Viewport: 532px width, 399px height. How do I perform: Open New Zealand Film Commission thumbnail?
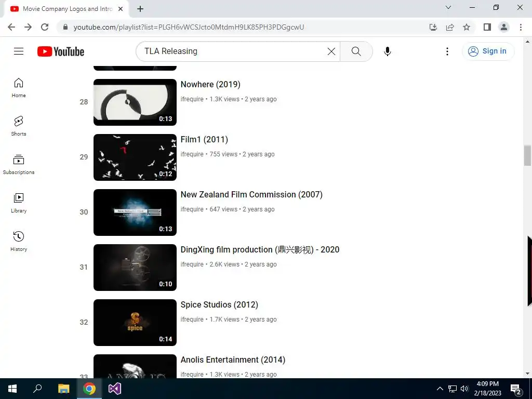click(135, 212)
